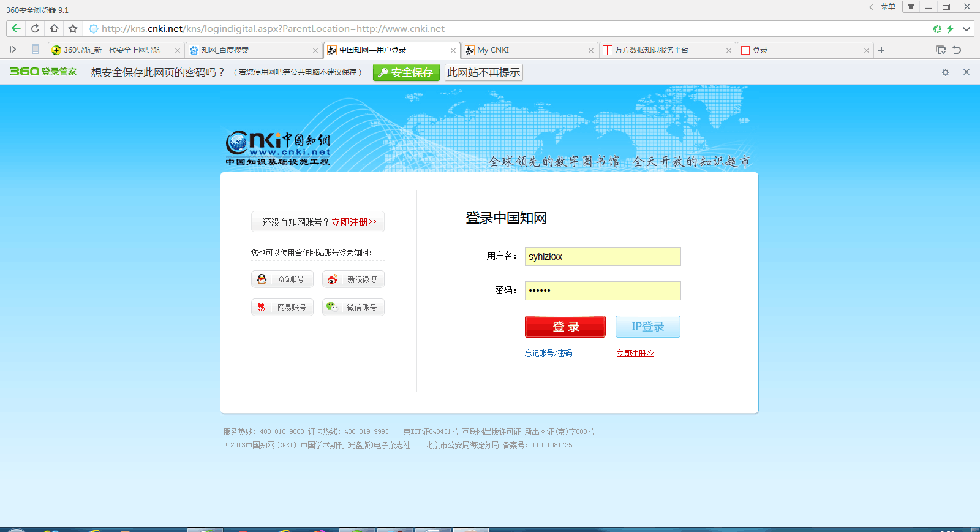
Task: Open the 忘记账号/密码 link
Action: pyautogui.click(x=549, y=353)
